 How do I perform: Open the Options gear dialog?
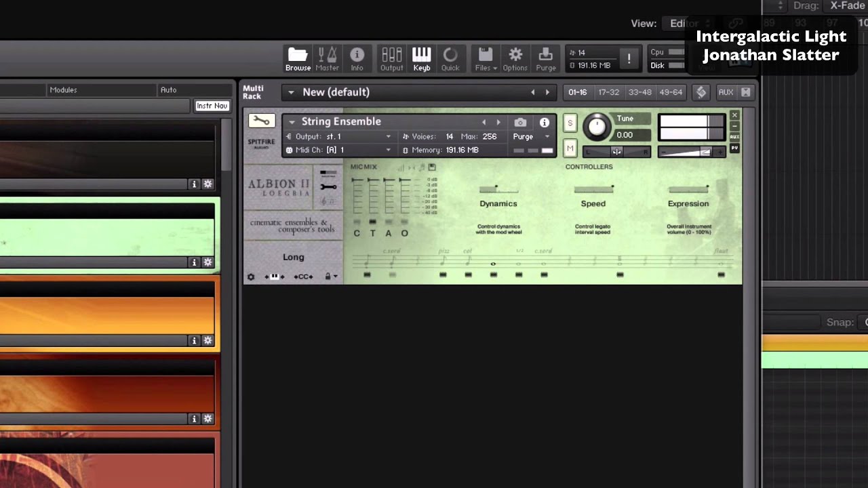point(515,59)
